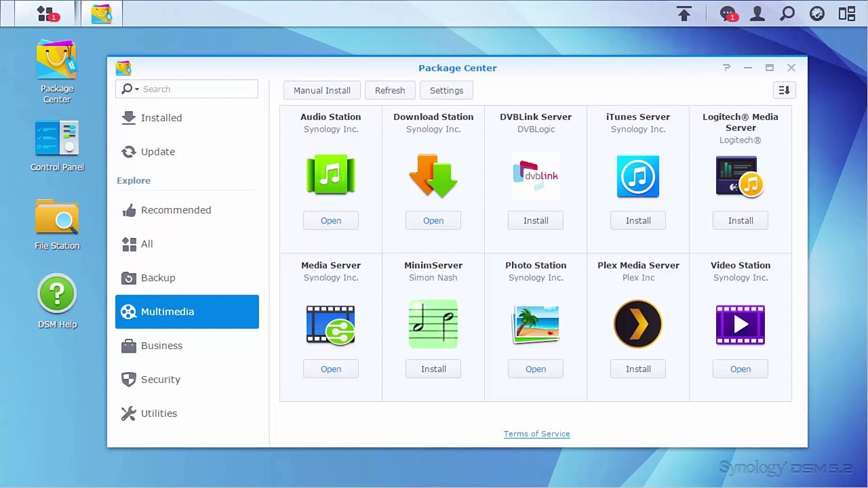Click the Photo Station package name
The width and height of the screenshot is (868, 488).
pos(536,265)
